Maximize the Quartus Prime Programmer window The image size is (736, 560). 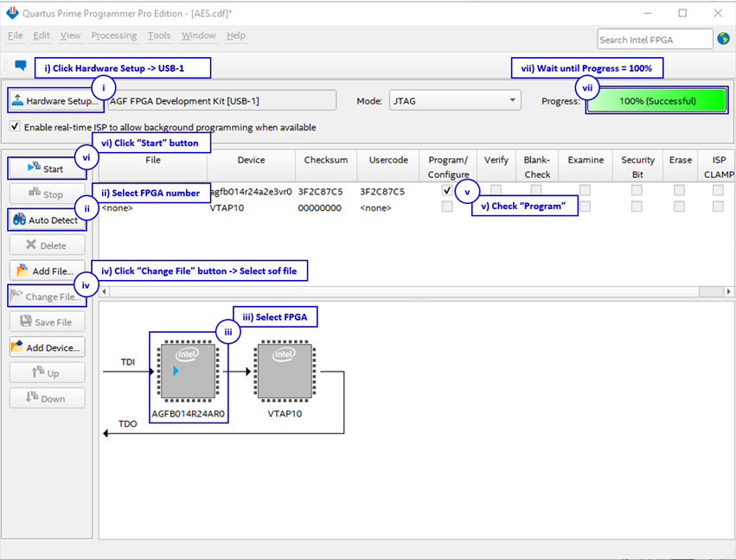[682, 13]
